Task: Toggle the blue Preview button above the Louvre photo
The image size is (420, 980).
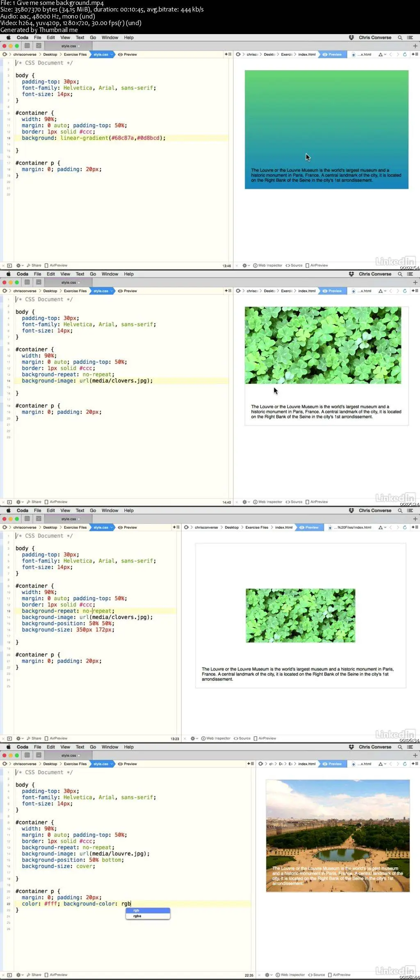Action: tap(332, 764)
